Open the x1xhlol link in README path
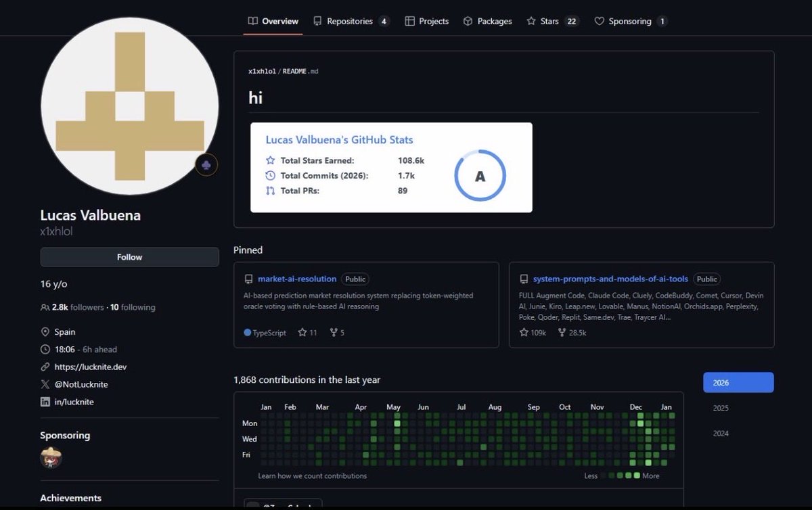Image resolution: width=812 pixels, height=510 pixels. click(x=262, y=71)
